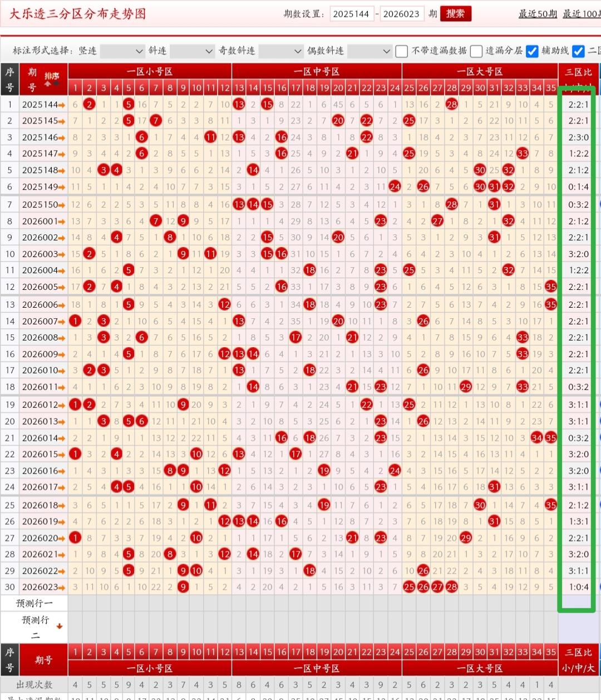Click the 一区大号区 header in top row
Image resolution: width=601 pixels, height=700 pixels.
tap(480, 72)
